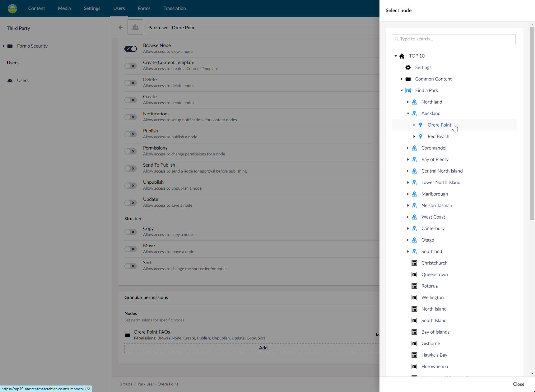535x392 pixels.
Task: Collapse the Auckland tree node
Action: point(408,113)
